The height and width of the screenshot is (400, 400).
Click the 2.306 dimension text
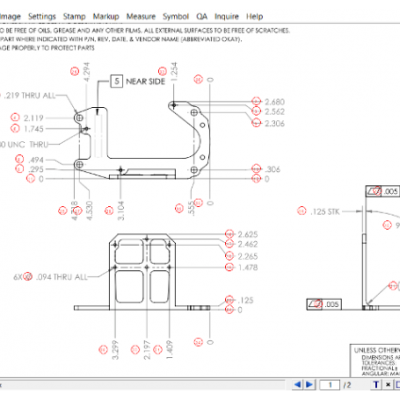275,123
